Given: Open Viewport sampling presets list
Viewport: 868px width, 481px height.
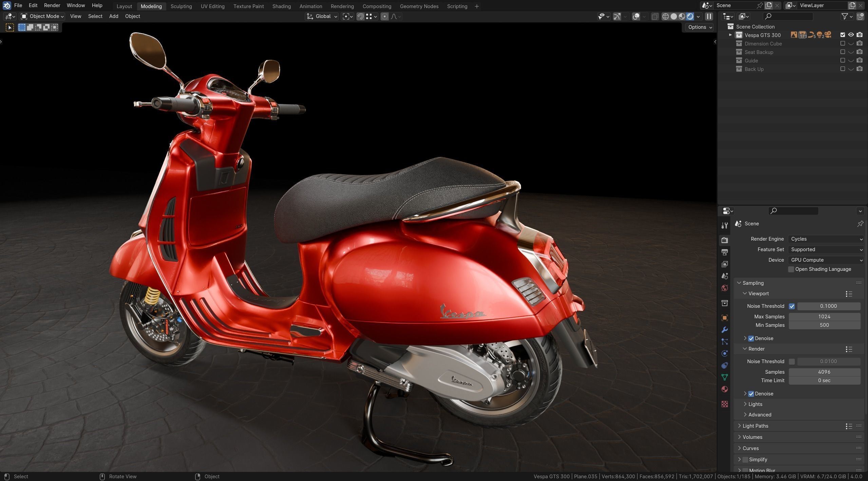Looking at the screenshot, I should [x=849, y=294].
